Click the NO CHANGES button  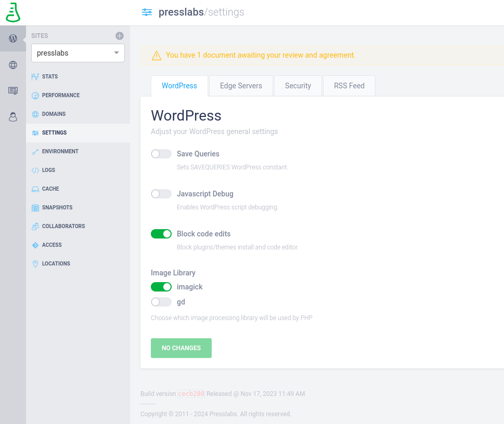pyautogui.click(x=182, y=348)
